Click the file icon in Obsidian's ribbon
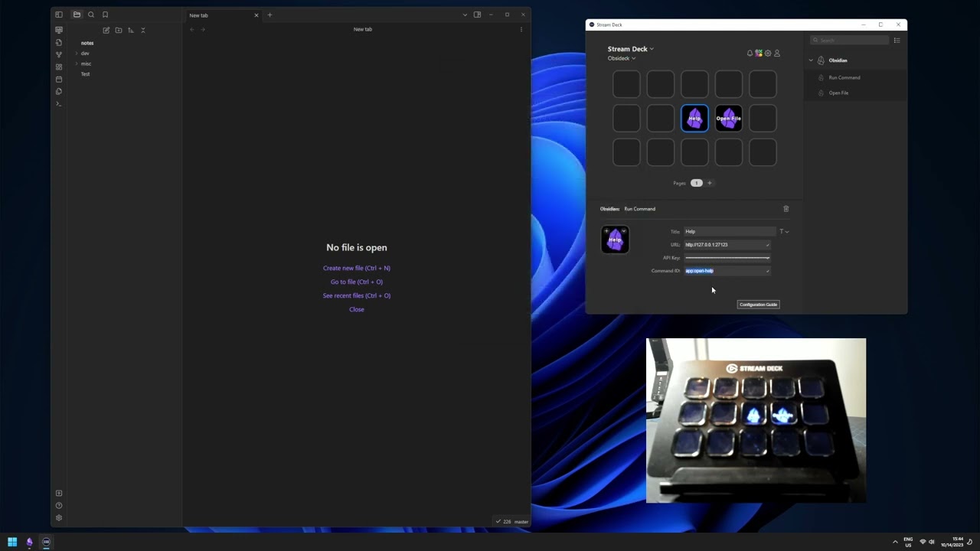Screen dimensions: 980x551 coord(59,43)
